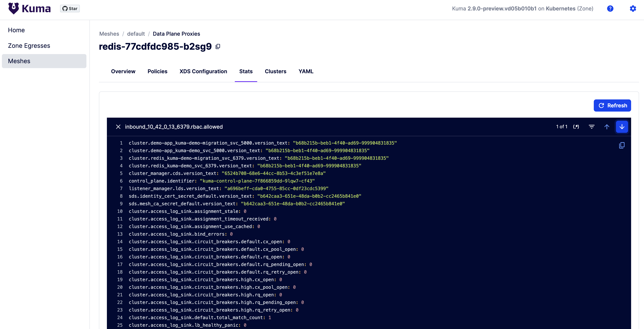Viewport: 644px width, 329px height.
Task: Open the settings gear icon
Action: (x=633, y=9)
